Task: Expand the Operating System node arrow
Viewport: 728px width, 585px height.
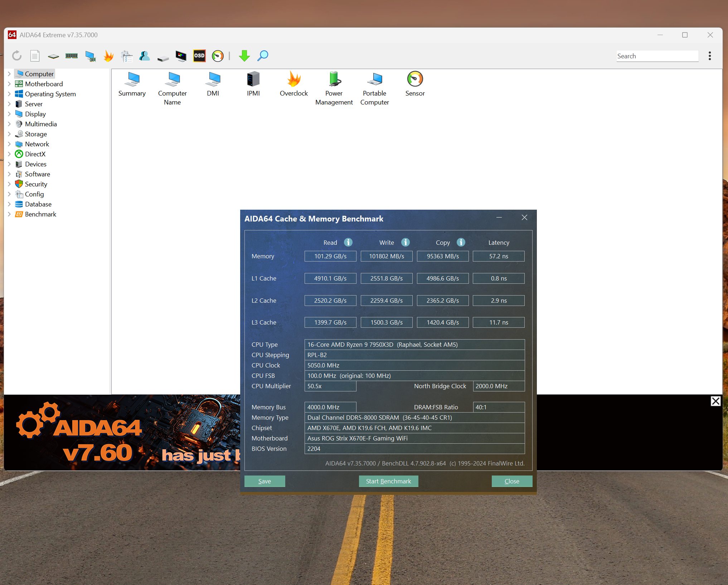Action: [9, 94]
